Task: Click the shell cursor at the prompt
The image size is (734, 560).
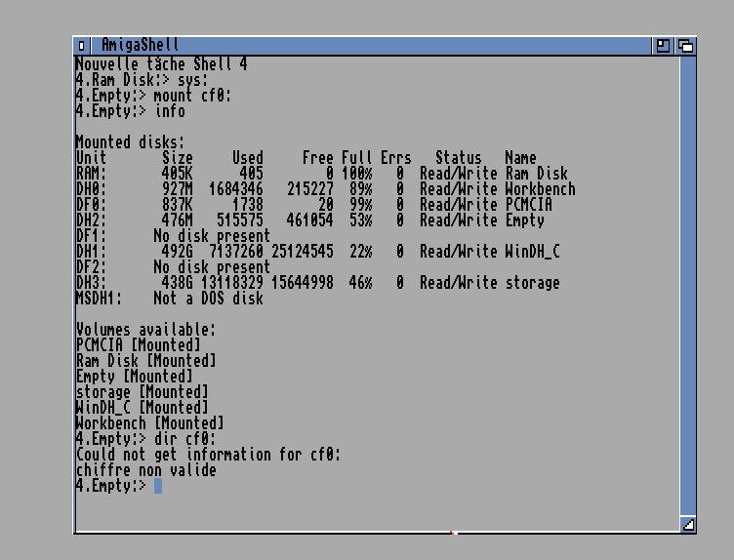Action: pyautogui.click(x=158, y=486)
